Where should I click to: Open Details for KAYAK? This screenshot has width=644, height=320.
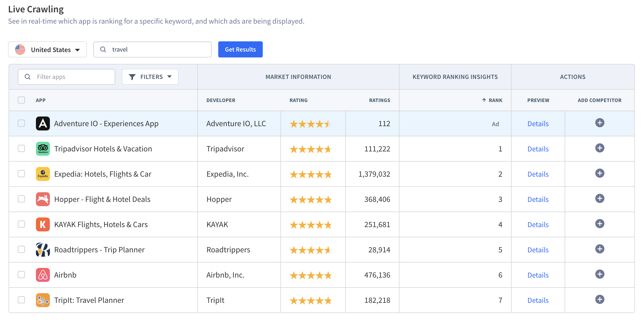[x=538, y=225]
